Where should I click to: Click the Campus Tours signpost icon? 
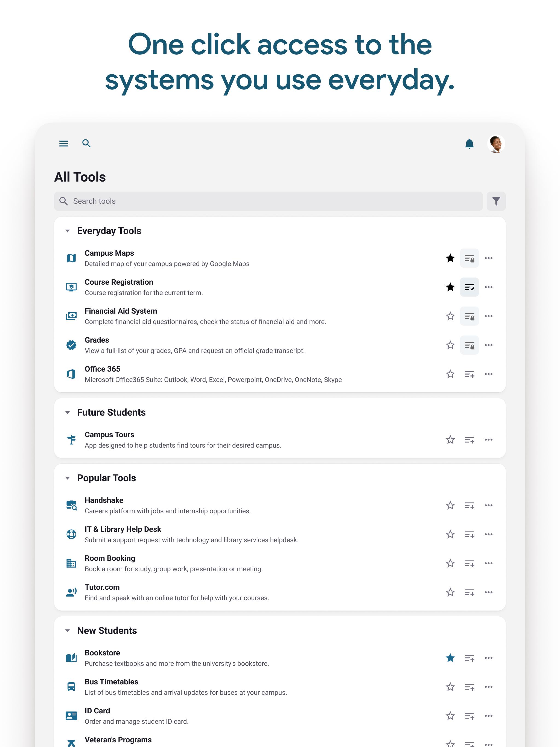pyautogui.click(x=71, y=440)
